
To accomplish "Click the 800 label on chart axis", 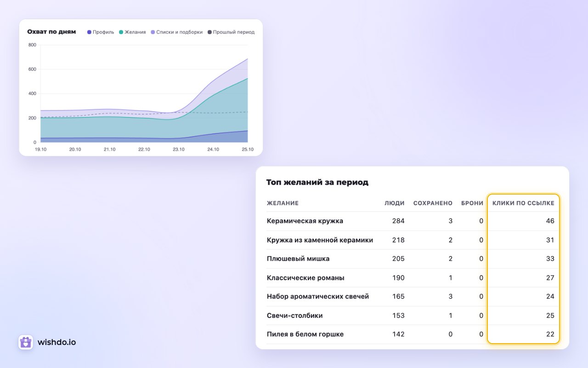I will click(x=32, y=45).
